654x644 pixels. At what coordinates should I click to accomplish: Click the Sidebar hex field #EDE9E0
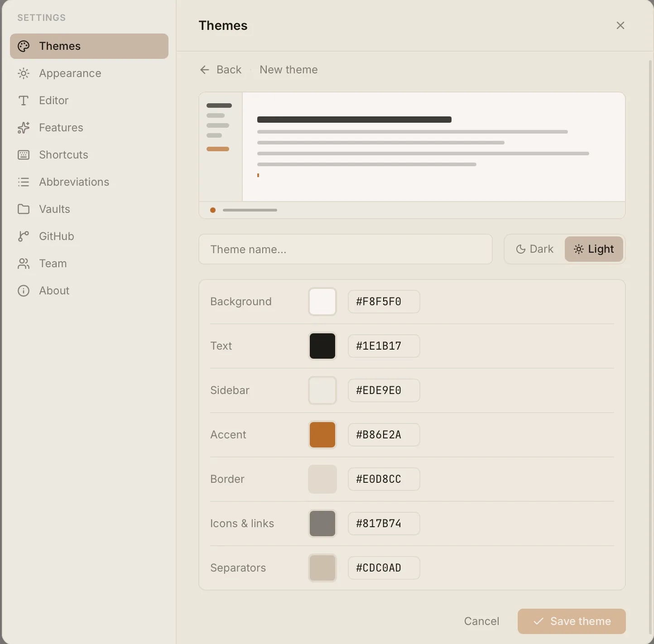(x=384, y=390)
